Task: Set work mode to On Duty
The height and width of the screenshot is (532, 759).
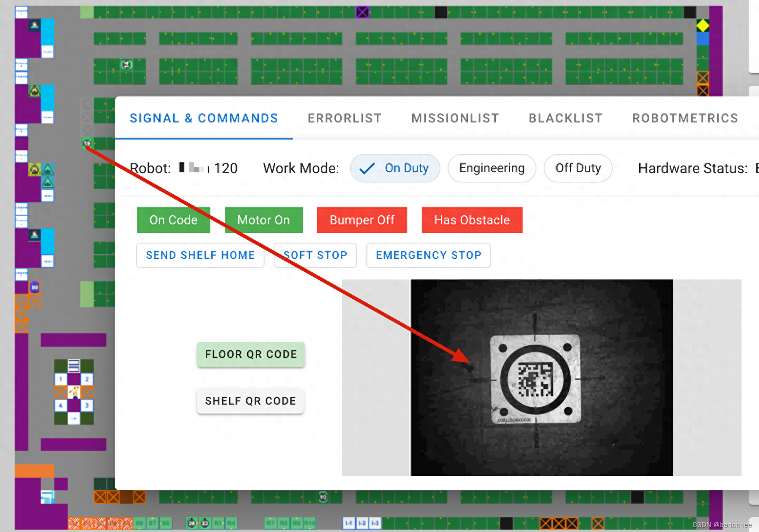Action: pyautogui.click(x=395, y=168)
